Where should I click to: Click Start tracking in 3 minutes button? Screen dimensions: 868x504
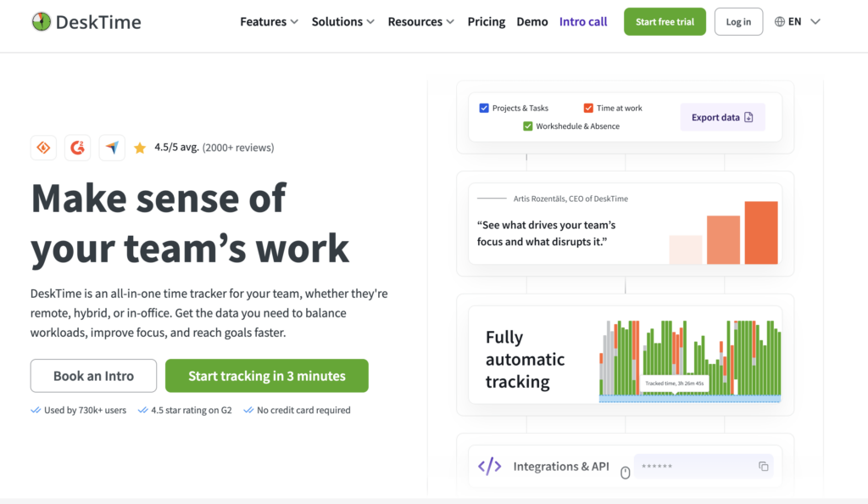tap(267, 376)
